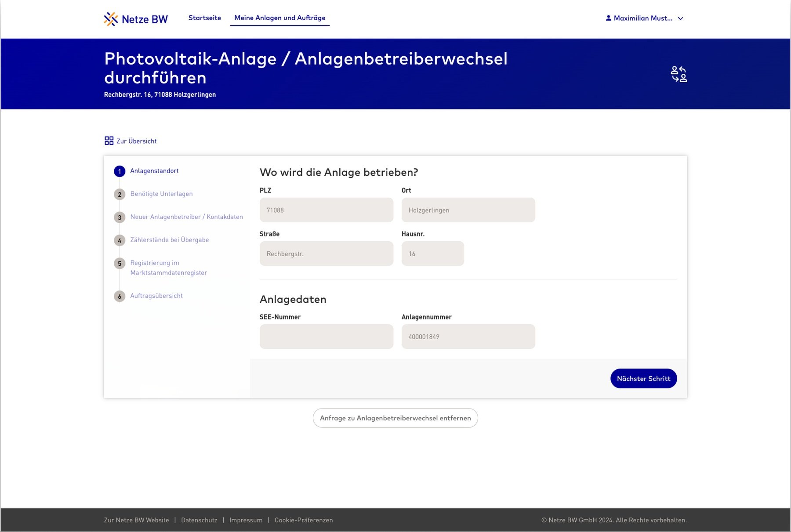
Task: Click Anfrage zu Anlagenbetreiberwechsel entfernen button
Action: [395, 418]
